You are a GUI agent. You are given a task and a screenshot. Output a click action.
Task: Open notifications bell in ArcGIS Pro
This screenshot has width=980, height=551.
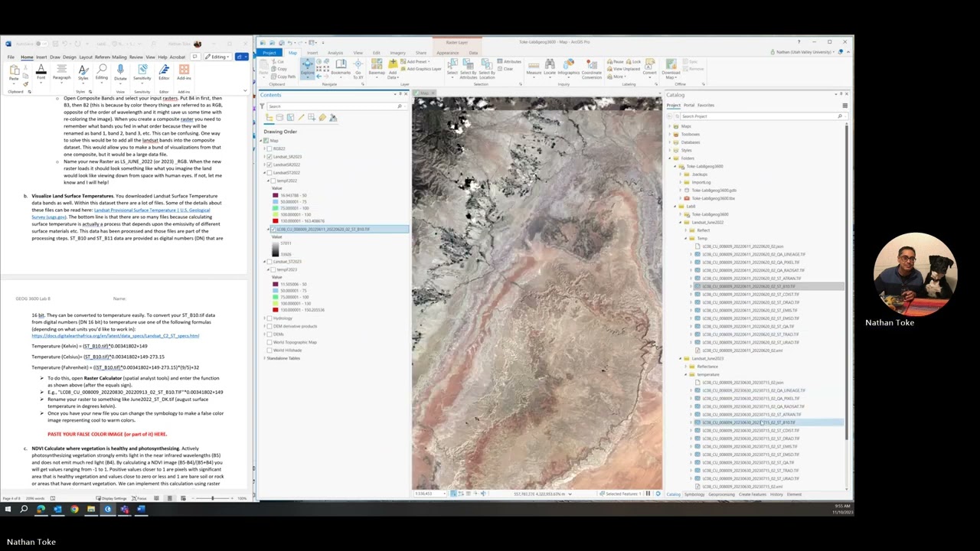click(x=840, y=52)
